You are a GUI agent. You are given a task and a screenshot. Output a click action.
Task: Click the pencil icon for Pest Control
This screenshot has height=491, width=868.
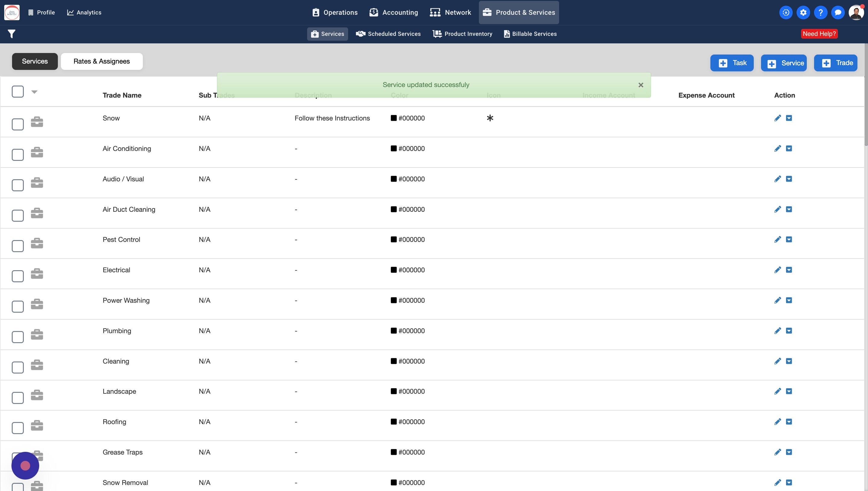coord(777,239)
